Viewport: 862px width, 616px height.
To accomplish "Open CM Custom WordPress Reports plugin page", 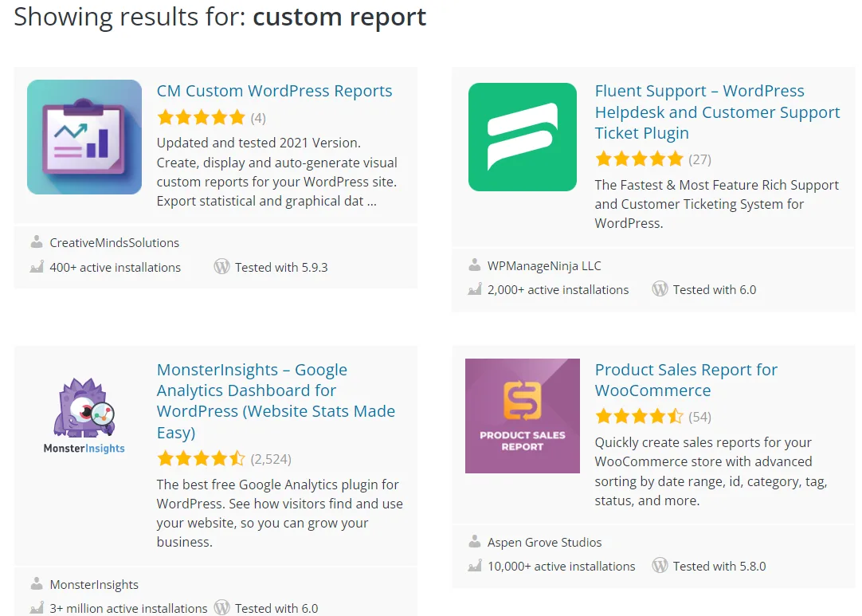I will 274,91.
